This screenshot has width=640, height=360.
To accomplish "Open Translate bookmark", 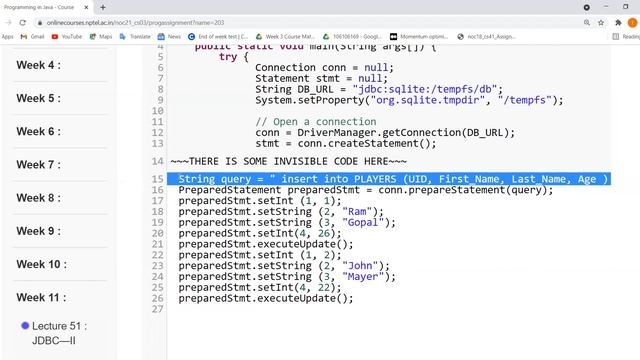I will point(135,37).
